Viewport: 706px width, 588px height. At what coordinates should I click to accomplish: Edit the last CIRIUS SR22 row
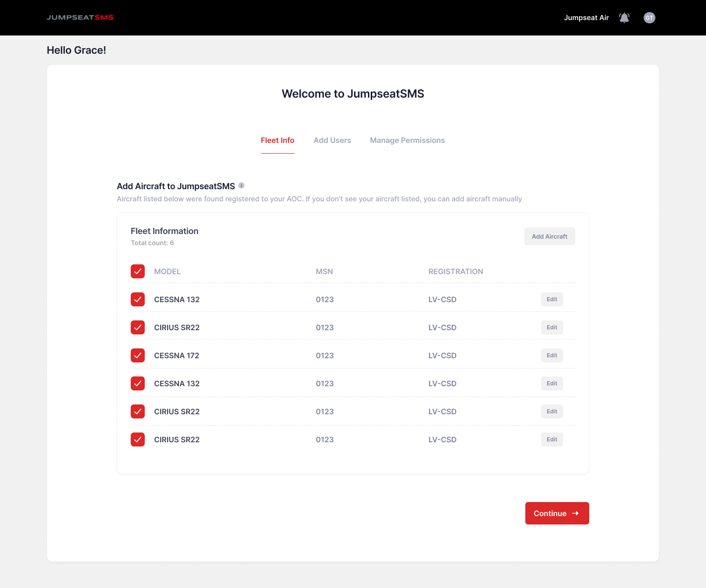tap(552, 439)
